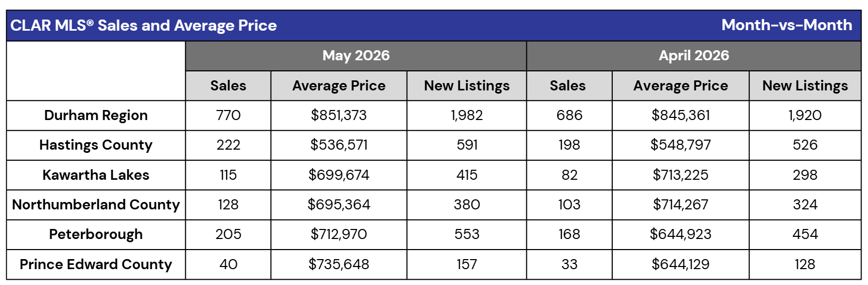Select the Durham Region row label
This screenshot has width=868, height=285.
(96, 115)
